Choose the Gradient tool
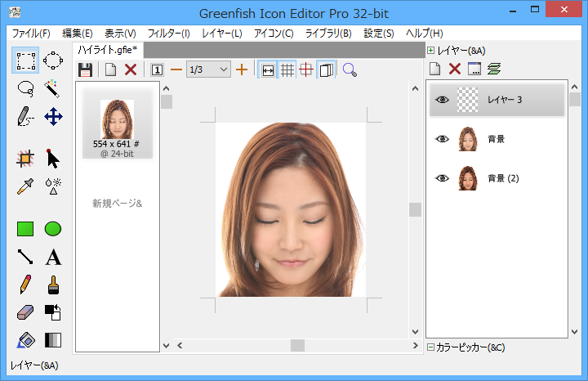Viewport: 588px width, 381px height. pyautogui.click(x=53, y=340)
